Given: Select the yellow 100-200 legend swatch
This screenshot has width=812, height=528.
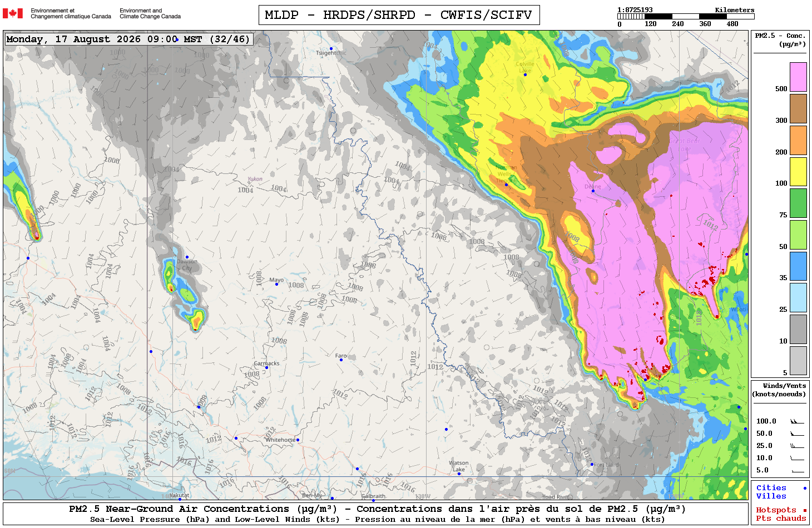Looking at the screenshot, I should coord(798,172).
